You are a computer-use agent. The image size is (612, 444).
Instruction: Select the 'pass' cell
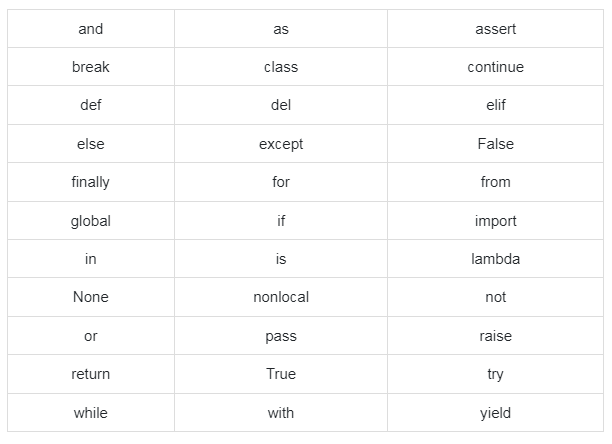click(281, 336)
